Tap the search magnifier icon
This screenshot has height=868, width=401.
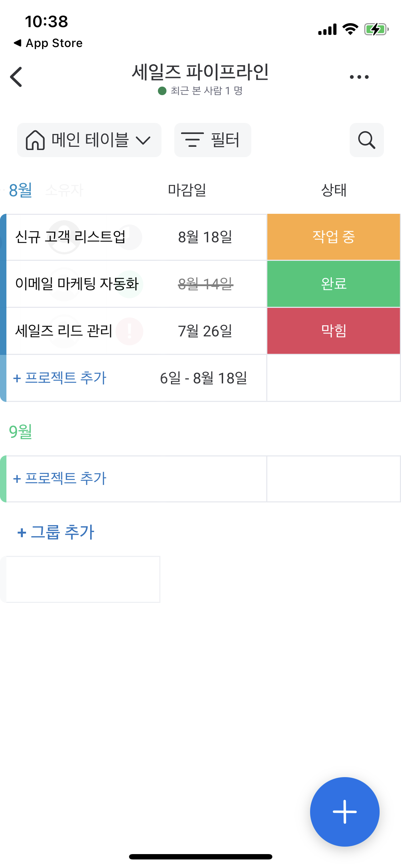pyautogui.click(x=366, y=140)
